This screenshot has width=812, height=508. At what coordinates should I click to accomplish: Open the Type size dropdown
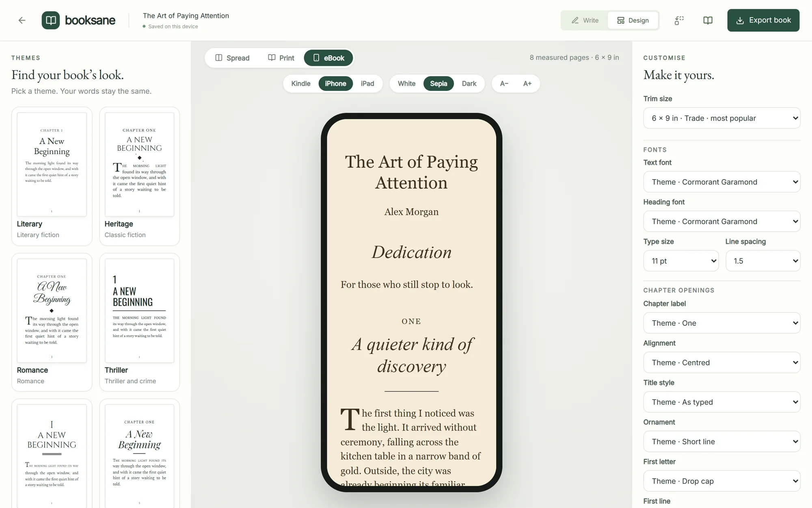point(681,261)
